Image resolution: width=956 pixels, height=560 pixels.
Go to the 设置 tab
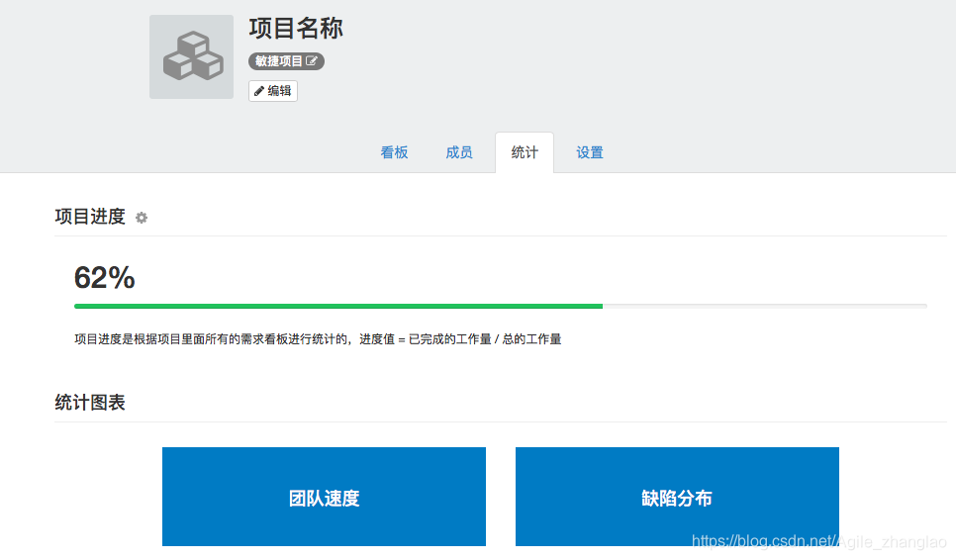[x=590, y=152]
